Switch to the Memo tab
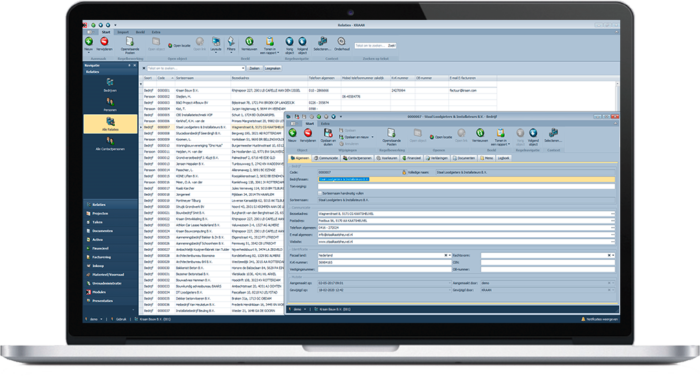This screenshot has height=376, width=700. tap(487, 158)
